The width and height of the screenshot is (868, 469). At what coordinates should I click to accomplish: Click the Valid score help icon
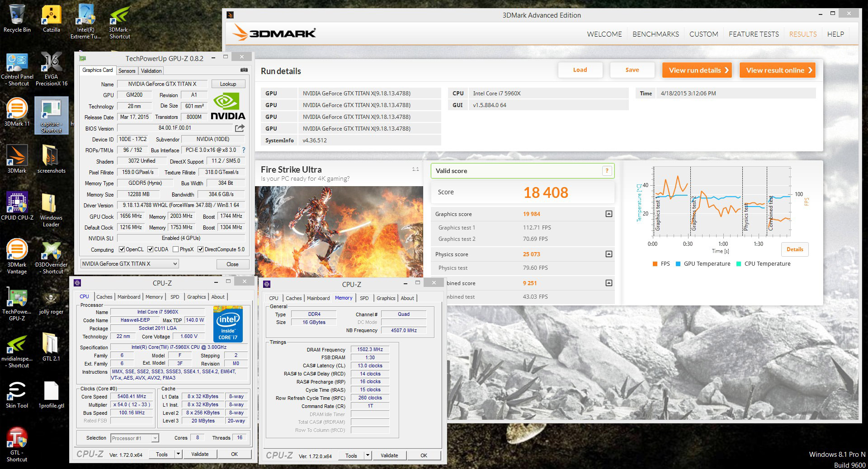tap(607, 171)
